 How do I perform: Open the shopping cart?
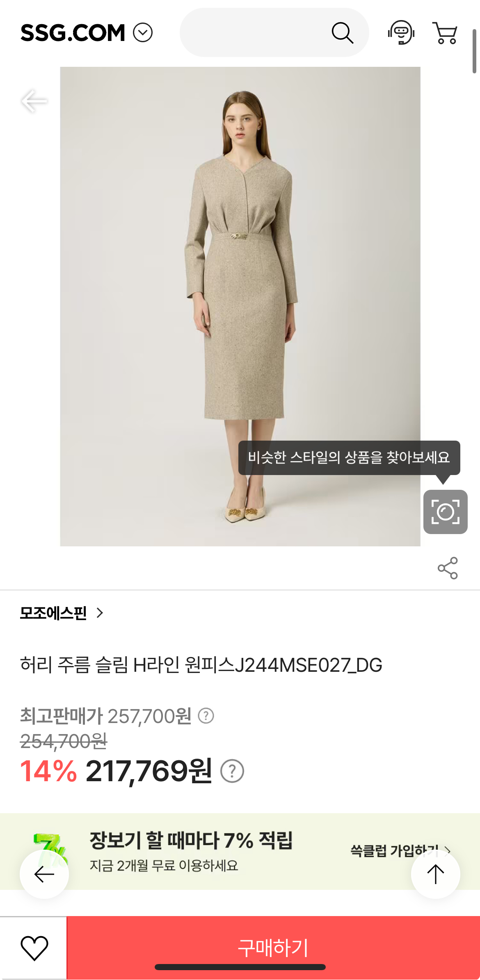click(445, 33)
